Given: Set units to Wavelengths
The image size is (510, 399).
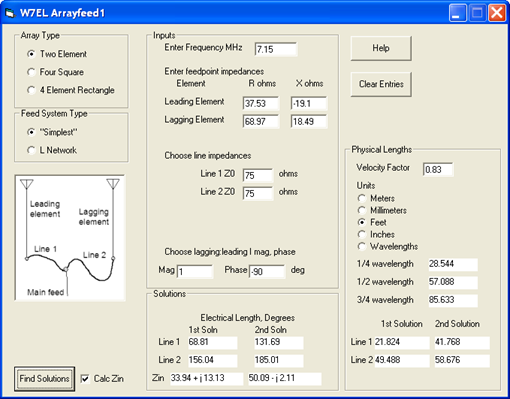Looking at the screenshot, I should [x=388, y=246].
